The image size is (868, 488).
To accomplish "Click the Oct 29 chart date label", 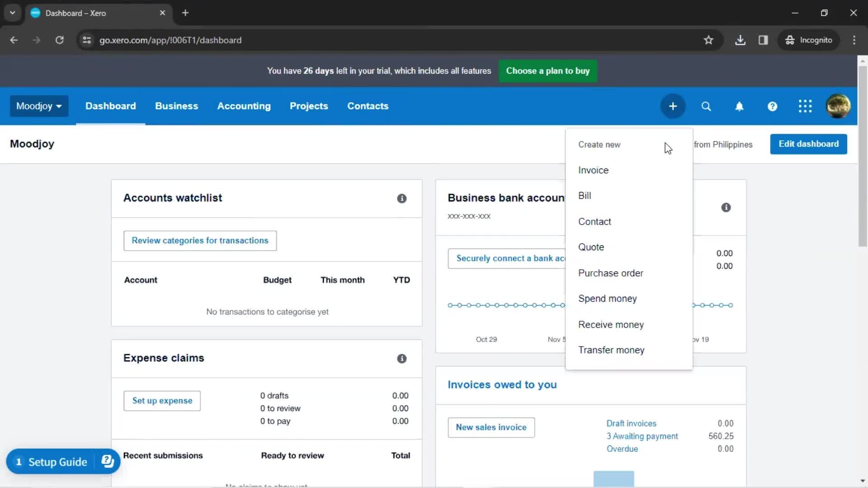I will (x=486, y=339).
